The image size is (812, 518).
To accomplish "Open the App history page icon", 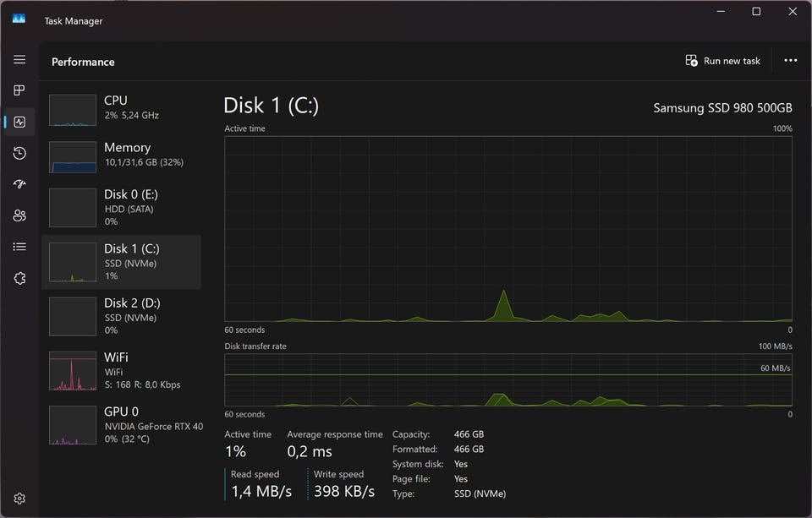I will pos(19,153).
